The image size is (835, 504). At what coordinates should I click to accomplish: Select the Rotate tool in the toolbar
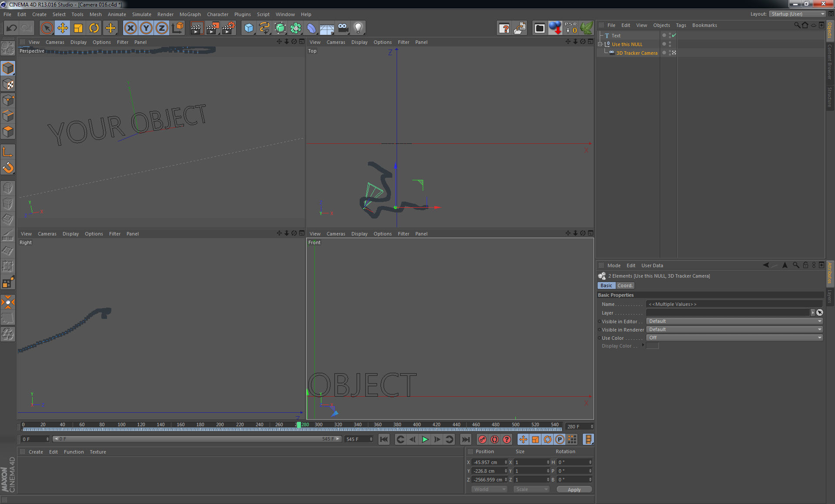(94, 28)
